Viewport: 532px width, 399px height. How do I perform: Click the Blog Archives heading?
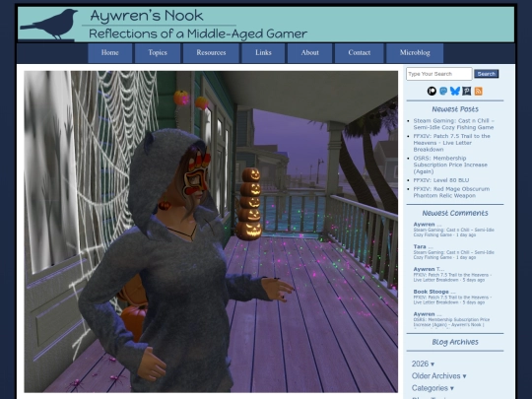[455, 342]
